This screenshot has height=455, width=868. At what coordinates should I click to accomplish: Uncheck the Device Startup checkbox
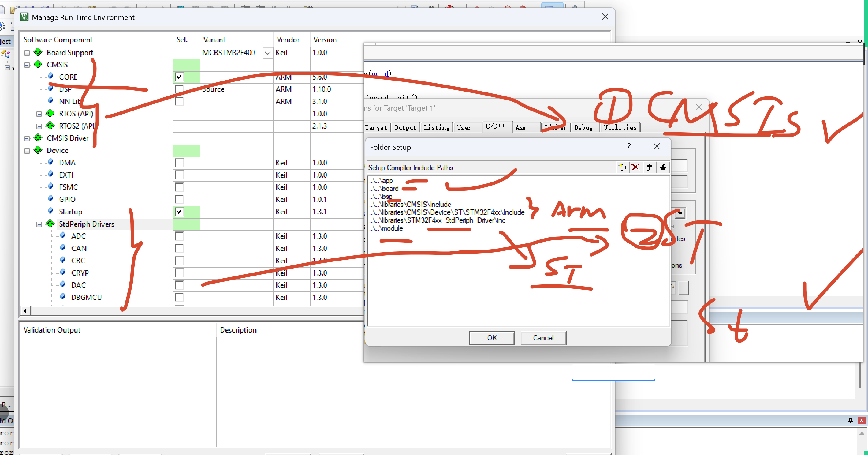click(180, 212)
